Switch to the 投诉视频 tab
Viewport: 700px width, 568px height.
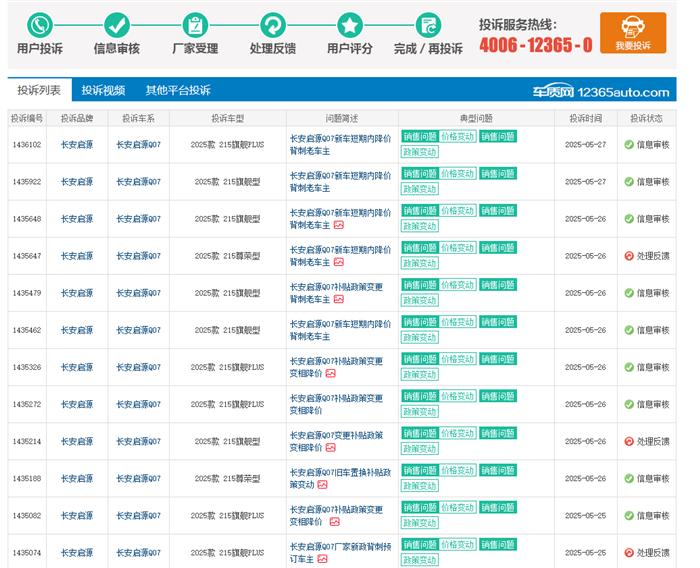click(x=103, y=90)
